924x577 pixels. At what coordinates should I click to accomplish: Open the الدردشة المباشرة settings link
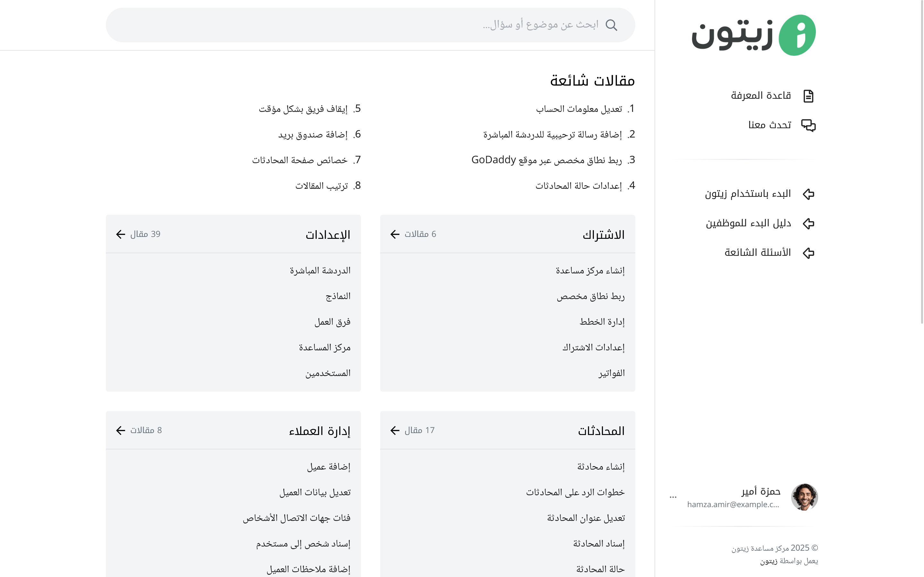[320, 271]
